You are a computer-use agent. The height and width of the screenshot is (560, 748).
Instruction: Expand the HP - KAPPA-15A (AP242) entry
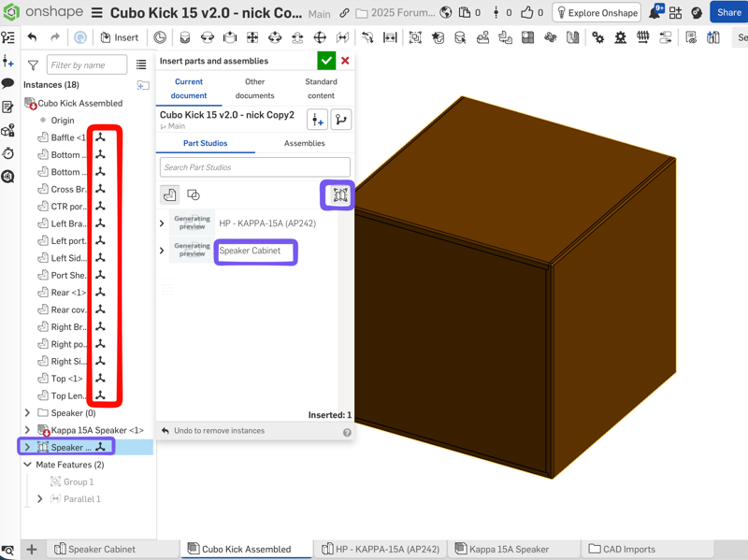(x=162, y=223)
